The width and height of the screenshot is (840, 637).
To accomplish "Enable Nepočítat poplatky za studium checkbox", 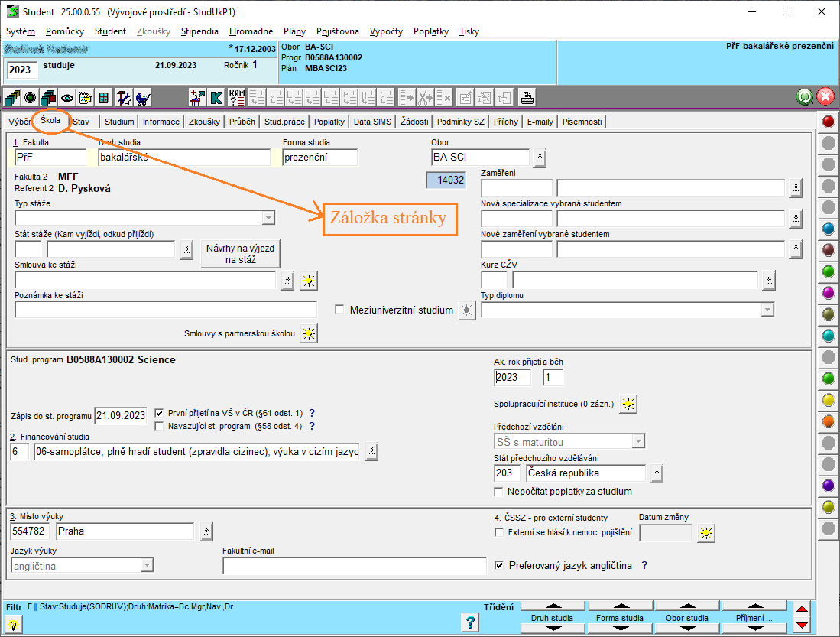I will [500, 491].
